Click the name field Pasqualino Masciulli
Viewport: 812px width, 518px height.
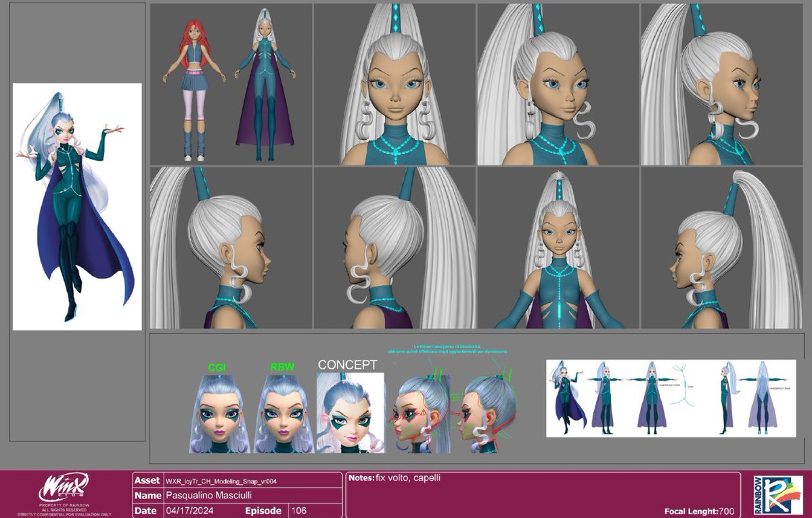(x=209, y=496)
